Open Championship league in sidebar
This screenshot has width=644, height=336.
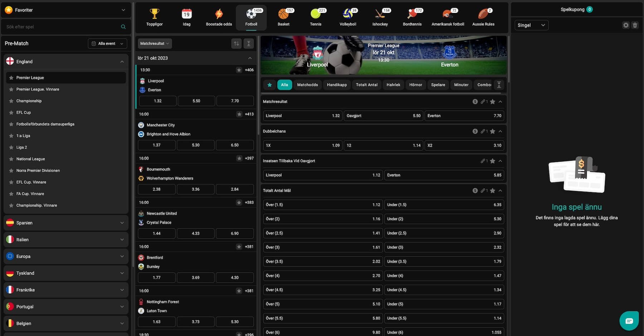pyautogui.click(x=29, y=101)
